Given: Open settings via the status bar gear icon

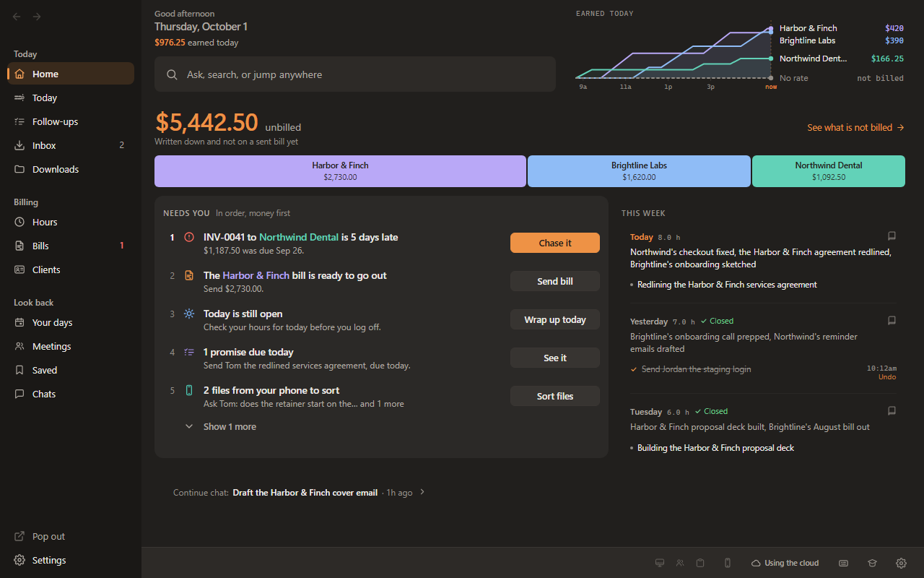Looking at the screenshot, I should [901, 563].
